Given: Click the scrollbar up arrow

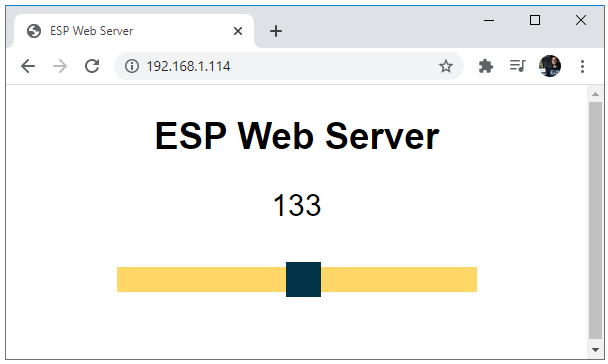Looking at the screenshot, I should [595, 94].
